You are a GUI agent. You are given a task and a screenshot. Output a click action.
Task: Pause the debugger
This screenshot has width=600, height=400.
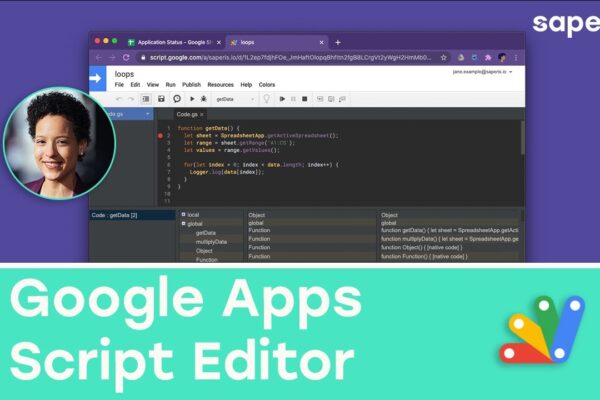(293, 99)
